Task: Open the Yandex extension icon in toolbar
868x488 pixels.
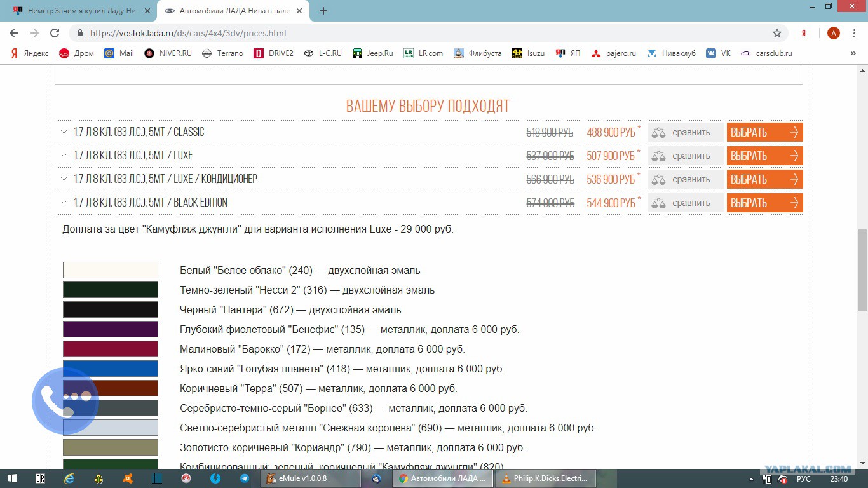Action: (x=804, y=33)
